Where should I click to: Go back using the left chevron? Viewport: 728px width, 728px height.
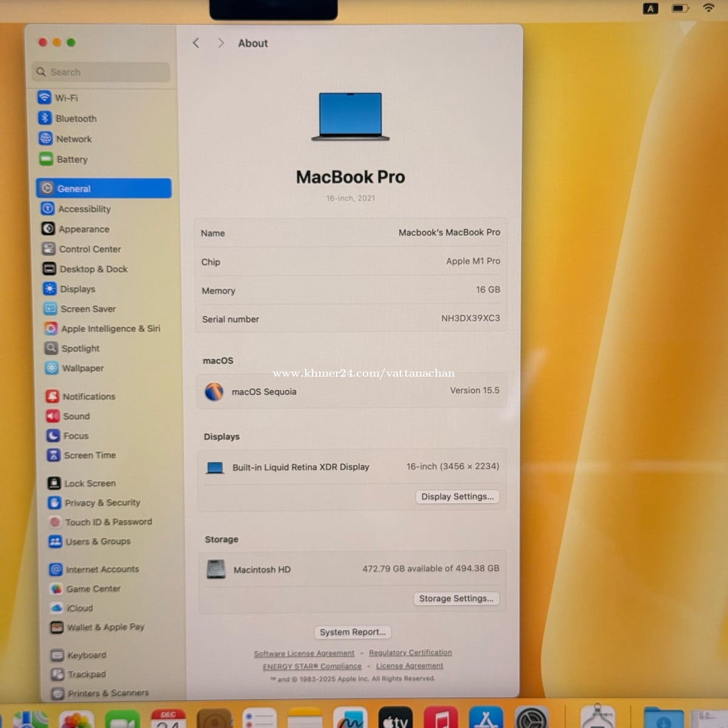point(196,43)
